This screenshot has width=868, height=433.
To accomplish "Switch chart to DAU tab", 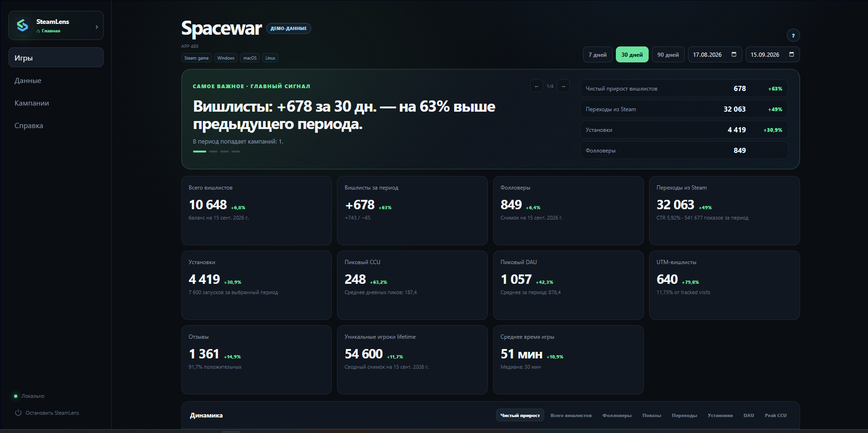I will click(x=748, y=415).
